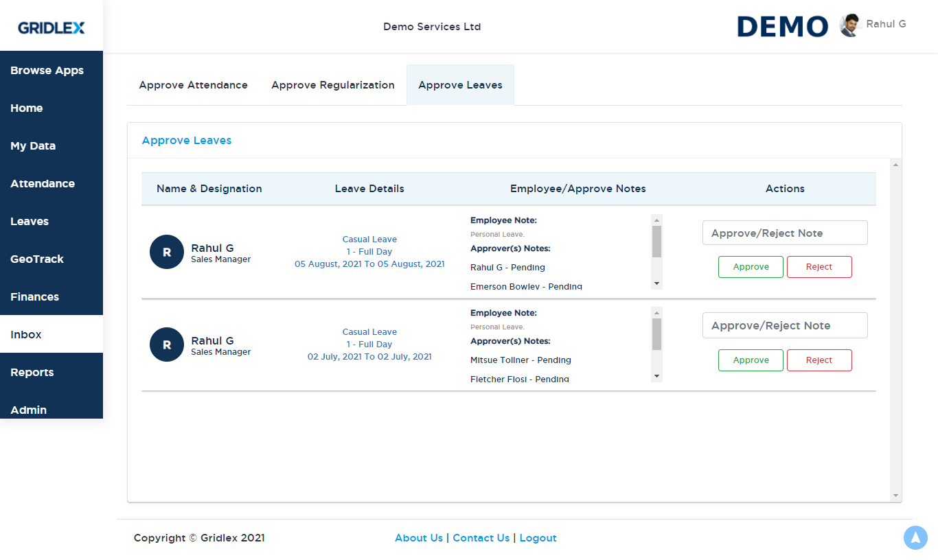The image size is (938, 560).
Task: Select Inbox in sidebar
Action: click(52, 334)
